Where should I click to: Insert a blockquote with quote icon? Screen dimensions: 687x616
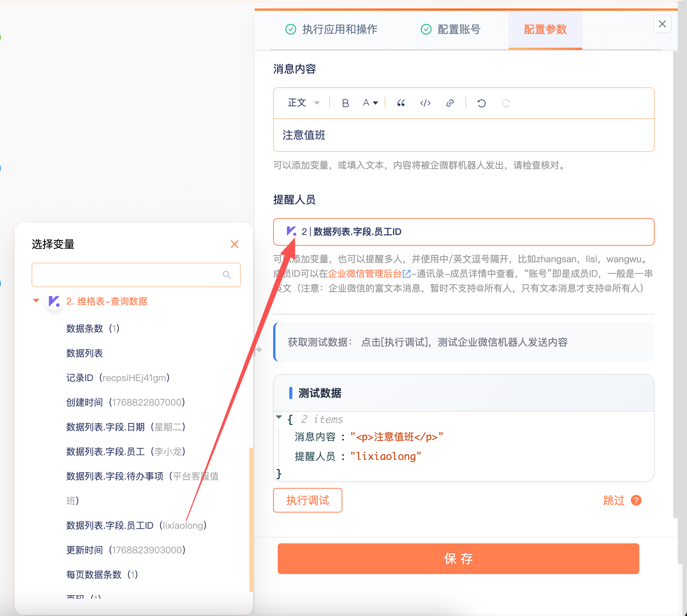coord(401,103)
